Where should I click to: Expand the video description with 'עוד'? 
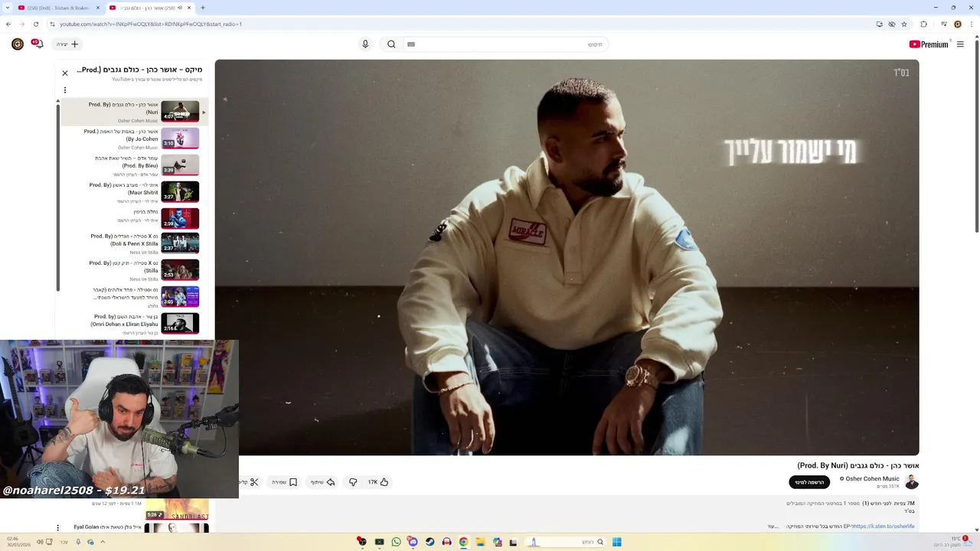pyautogui.click(x=773, y=527)
